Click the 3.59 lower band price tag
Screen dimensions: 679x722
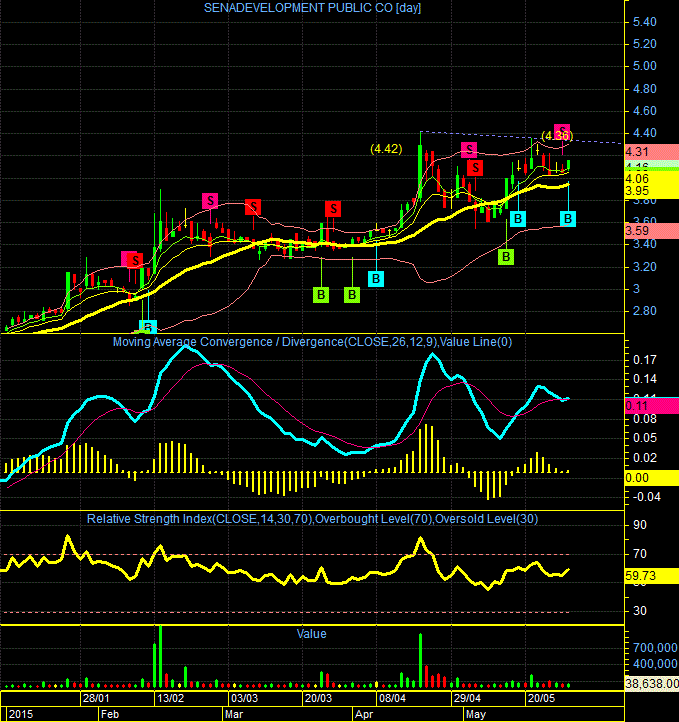click(651, 231)
